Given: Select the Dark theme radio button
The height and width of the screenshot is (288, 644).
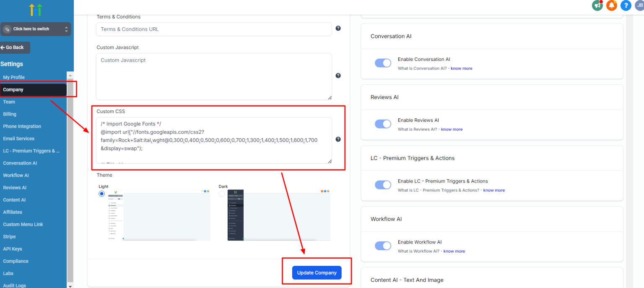Looking at the screenshot, I should pyautogui.click(x=221, y=194).
